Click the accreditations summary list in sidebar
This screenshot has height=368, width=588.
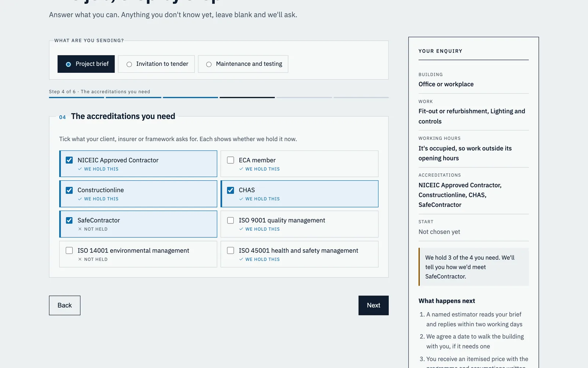pos(460,195)
